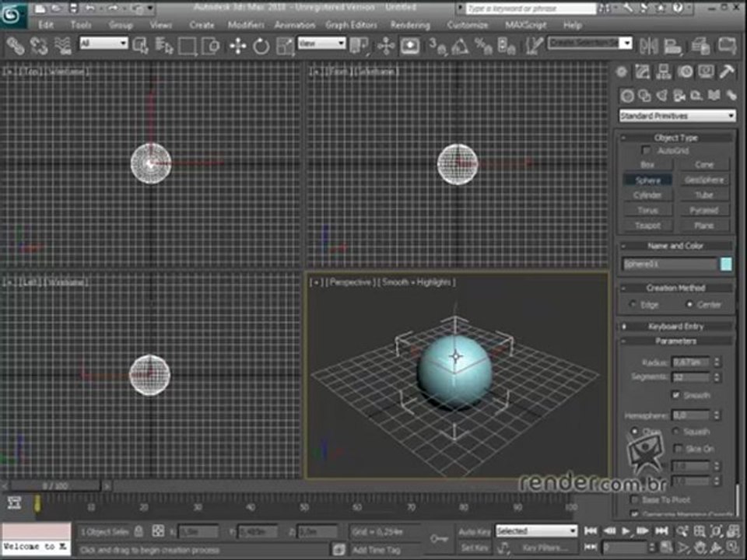747x560 pixels.
Task: Toggle Percent Snap icon
Action: (x=483, y=46)
